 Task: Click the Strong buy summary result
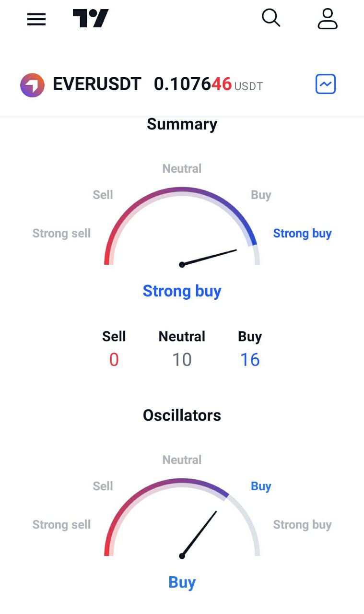tap(182, 291)
